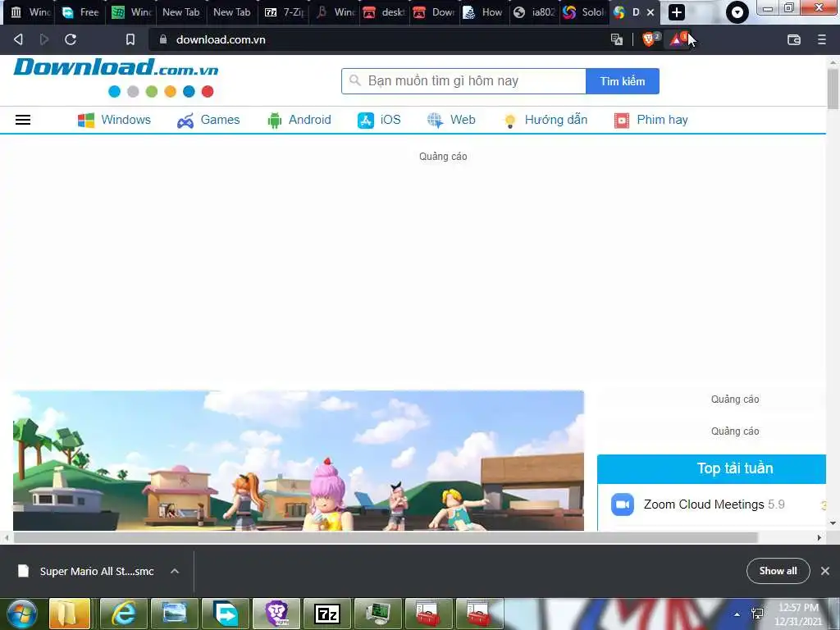
Task: Click the forward navigation arrow
Action: (x=44, y=39)
